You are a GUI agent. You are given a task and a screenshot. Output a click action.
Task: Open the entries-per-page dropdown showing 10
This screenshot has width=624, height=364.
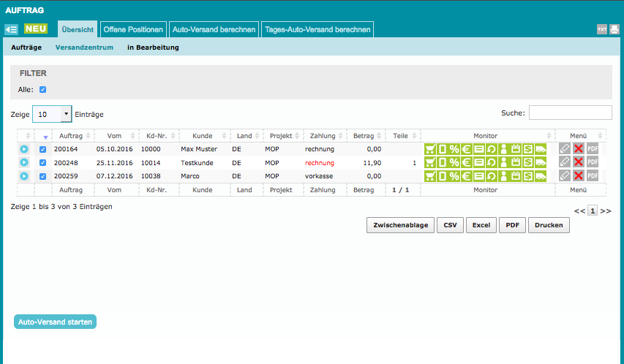[x=52, y=114]
